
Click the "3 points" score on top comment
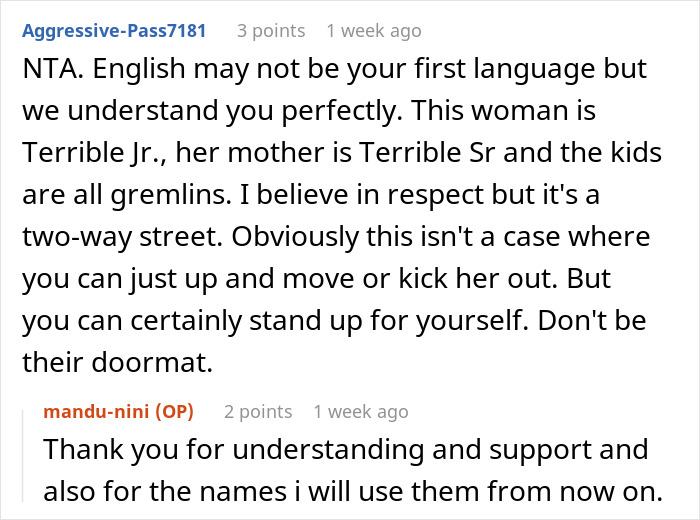click(x=270, y=31)
